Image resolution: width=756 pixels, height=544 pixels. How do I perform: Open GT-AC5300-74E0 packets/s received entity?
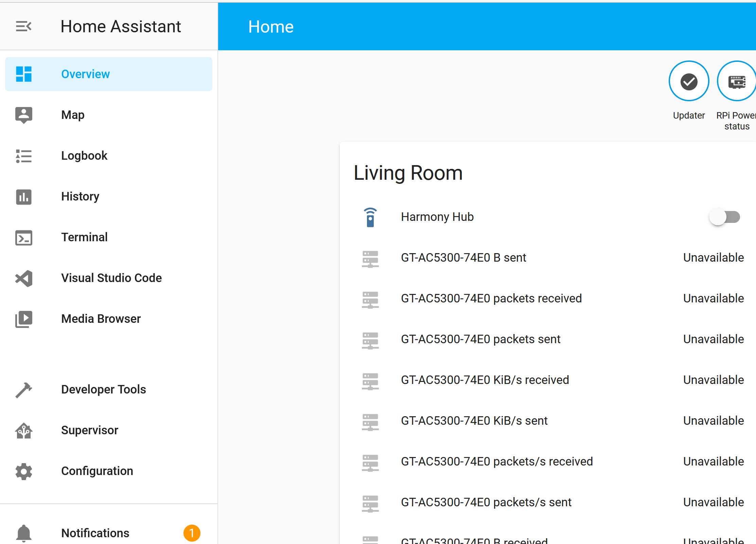pyautogui.click(x=497, y=461)
